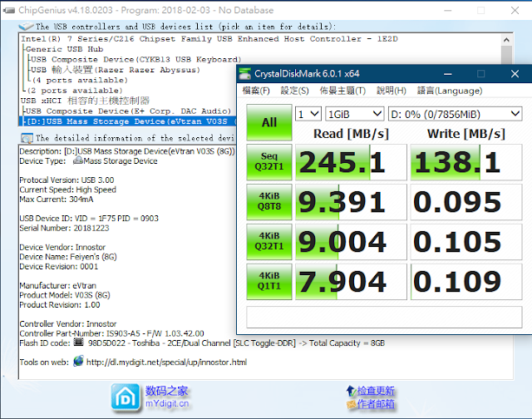
Task: Click the CrystalDiskMark title bar app icon
Action: pyautogui.click(x=244, y=74)
